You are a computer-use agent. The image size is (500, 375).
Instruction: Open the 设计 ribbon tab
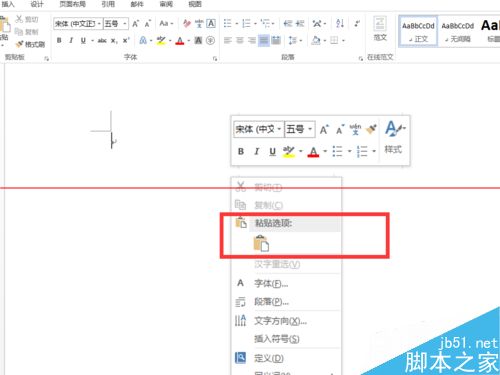pyautogui.click(x=37, y=4)
